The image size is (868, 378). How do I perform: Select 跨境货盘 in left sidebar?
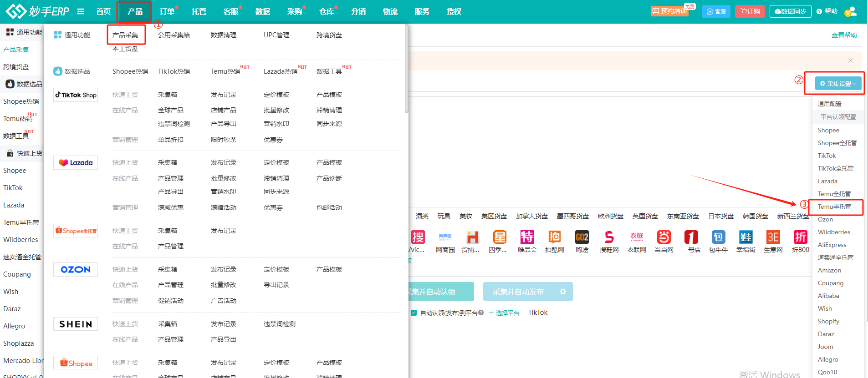pyautogui.click(x=16, y=67)
